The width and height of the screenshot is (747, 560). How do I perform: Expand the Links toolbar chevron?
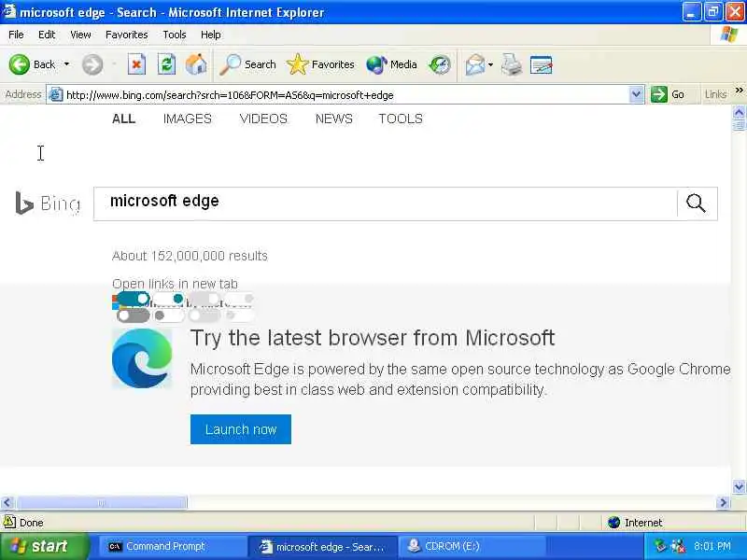[739, 91]
